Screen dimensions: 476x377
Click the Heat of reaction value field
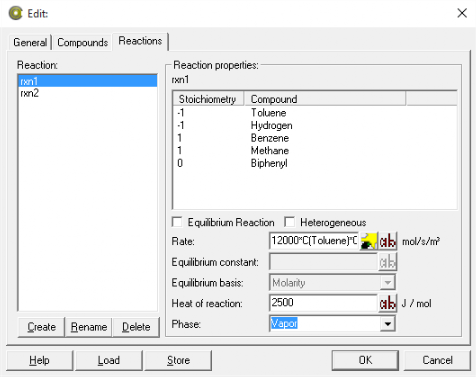[323, 303]
